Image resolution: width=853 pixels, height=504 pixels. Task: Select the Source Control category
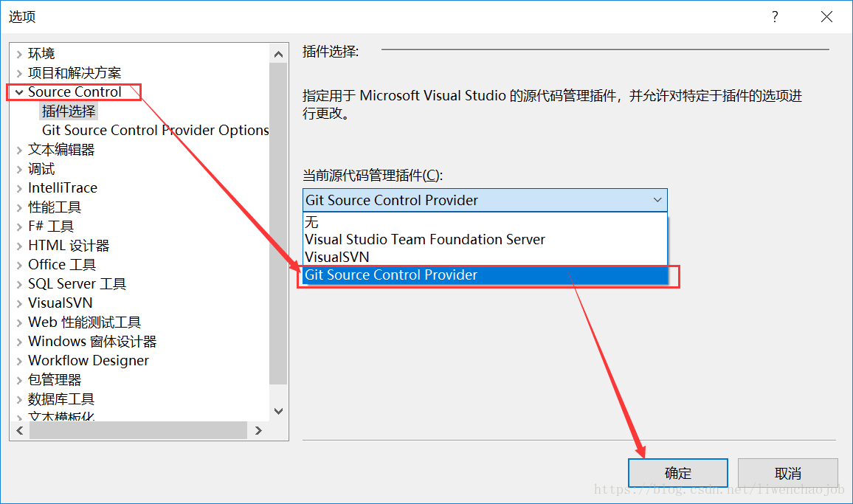(x=75, y=92)
